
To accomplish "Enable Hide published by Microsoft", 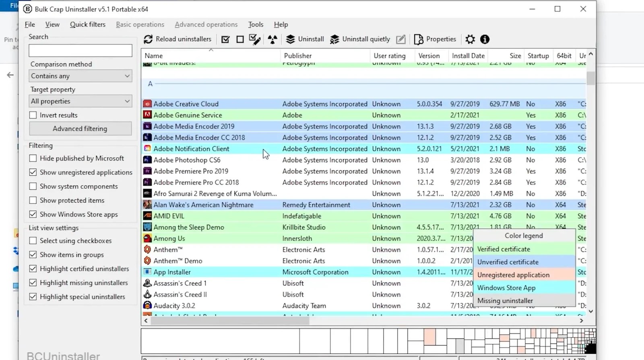I will pyautogui.click(x=33, y=158).
